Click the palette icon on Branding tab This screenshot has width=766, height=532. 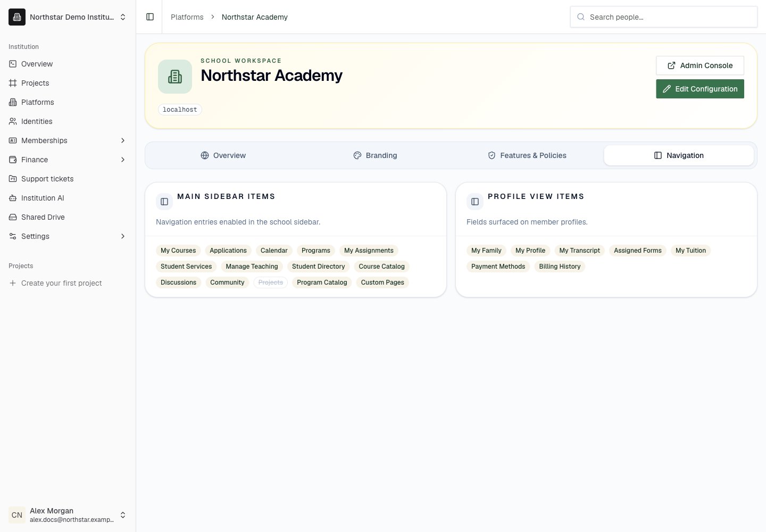[x=357, y=155]
